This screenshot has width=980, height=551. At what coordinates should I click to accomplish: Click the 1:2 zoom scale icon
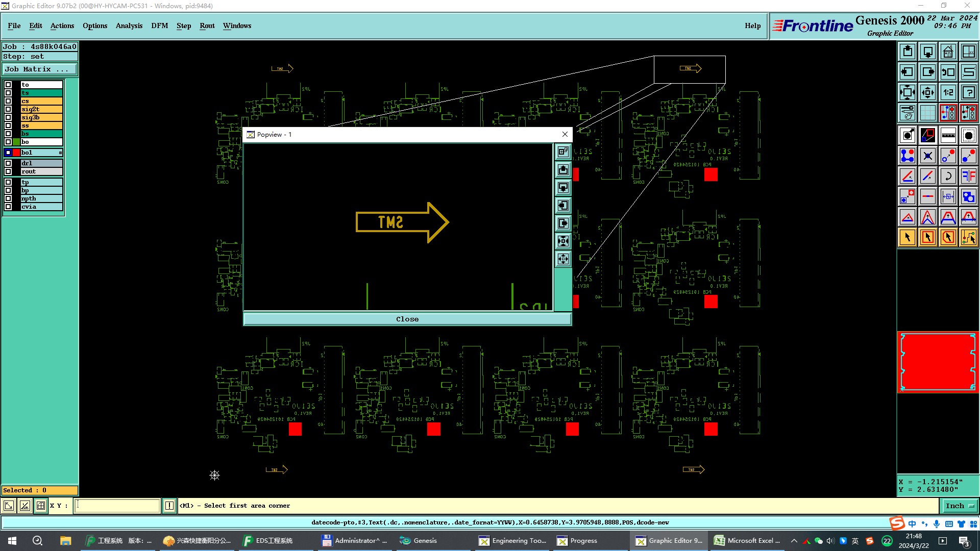[x=948, y=92]
